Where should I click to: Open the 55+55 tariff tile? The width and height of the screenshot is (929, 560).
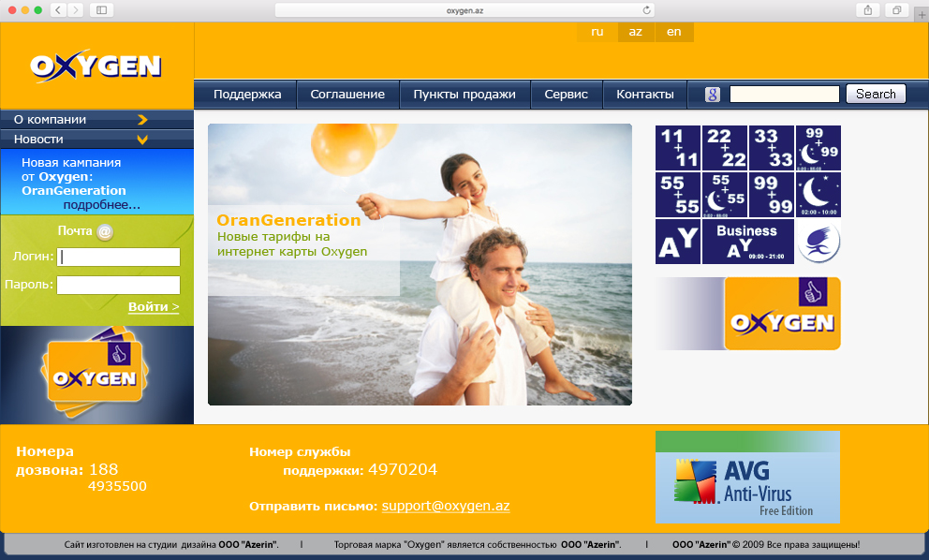(x=678, y=195)
